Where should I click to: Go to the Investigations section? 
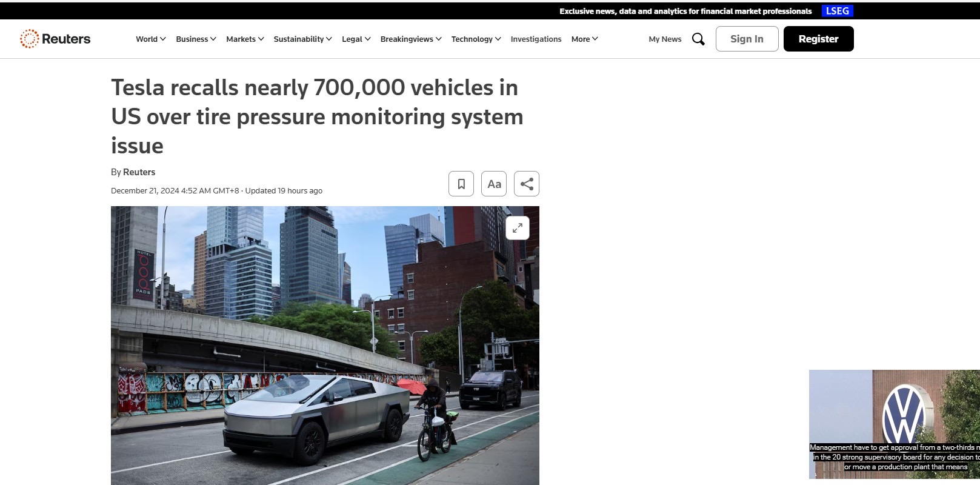click(x=536, y=39)
